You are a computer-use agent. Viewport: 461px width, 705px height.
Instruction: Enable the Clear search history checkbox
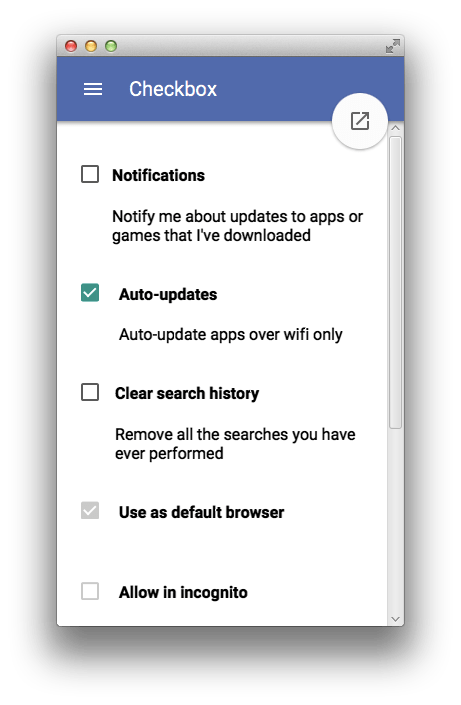pyautogui.click(x=90, y=392)
